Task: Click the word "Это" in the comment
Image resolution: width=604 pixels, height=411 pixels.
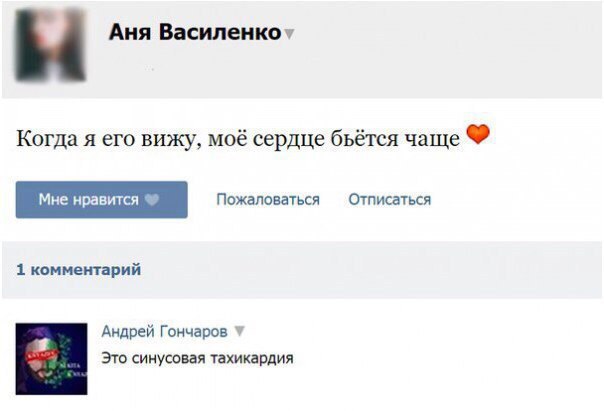Action: 114,358
